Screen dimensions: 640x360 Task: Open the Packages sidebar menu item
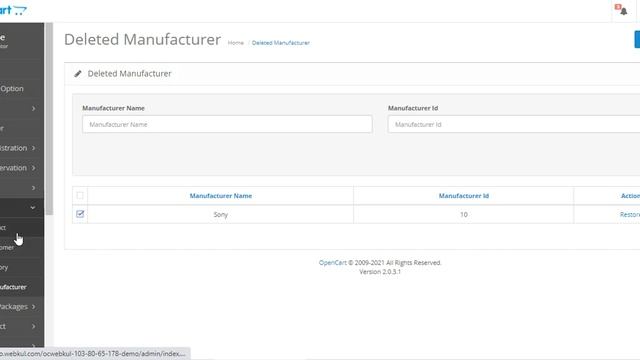click(14, 307)
